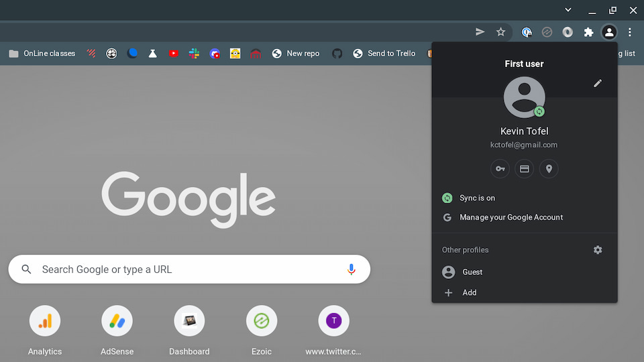Open the Analytics shortcut
This screenshot has width=644, height=362.
45,330
